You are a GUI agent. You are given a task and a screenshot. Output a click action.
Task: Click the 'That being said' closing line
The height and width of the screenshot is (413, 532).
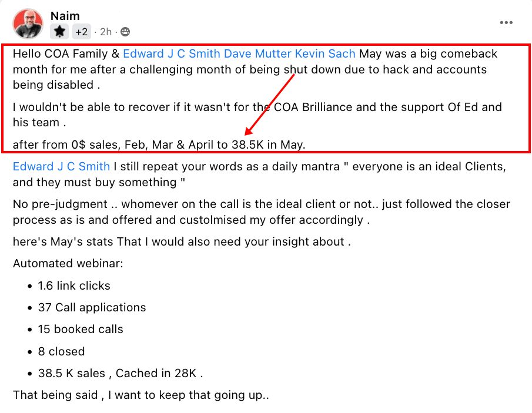pyautogui.click(x=141, y=395)
